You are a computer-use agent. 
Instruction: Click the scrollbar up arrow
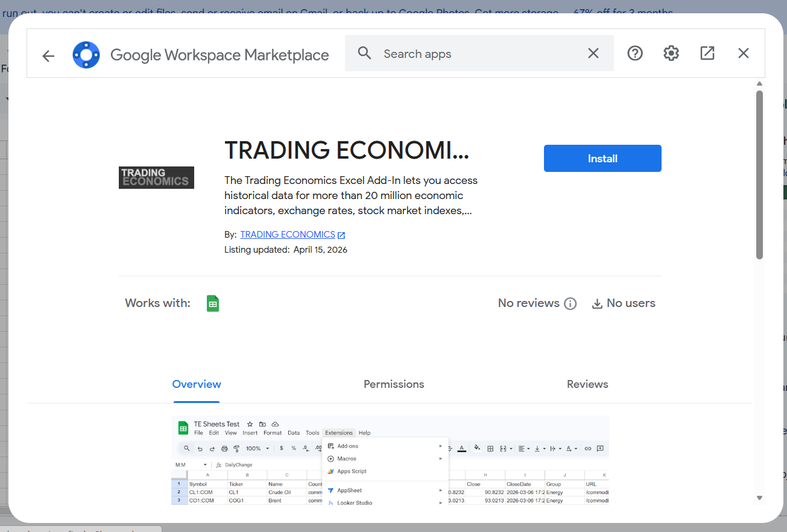pyautogui.click(x=760, y=84)
